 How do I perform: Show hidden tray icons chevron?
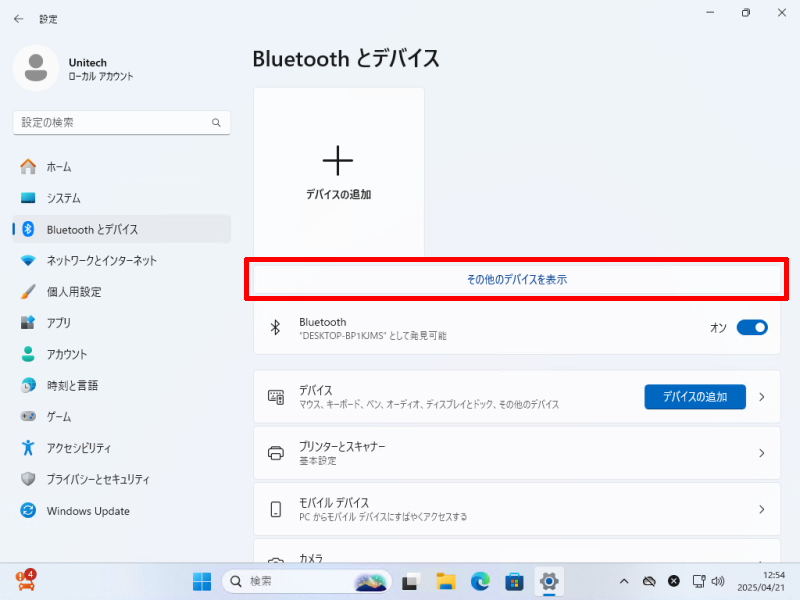coord(624,581)
